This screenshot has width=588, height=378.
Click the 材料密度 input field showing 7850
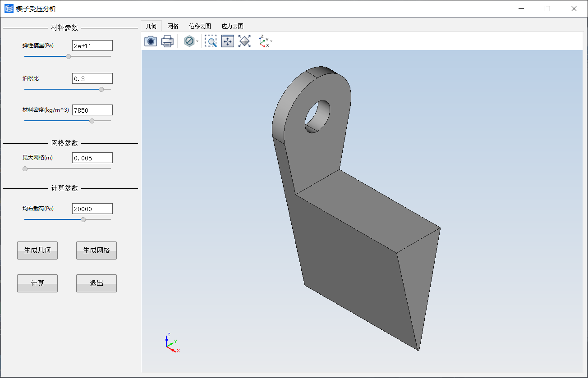tap(92, 110)
